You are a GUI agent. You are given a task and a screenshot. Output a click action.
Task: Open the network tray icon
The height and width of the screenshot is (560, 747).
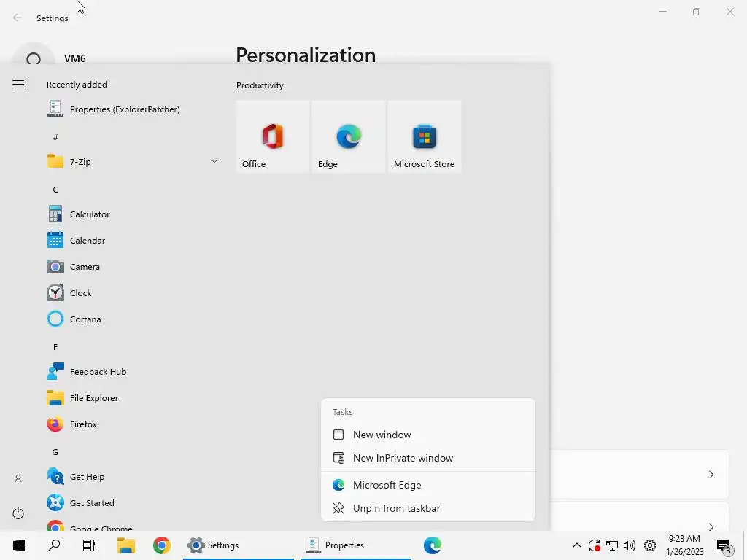(612, 545)
